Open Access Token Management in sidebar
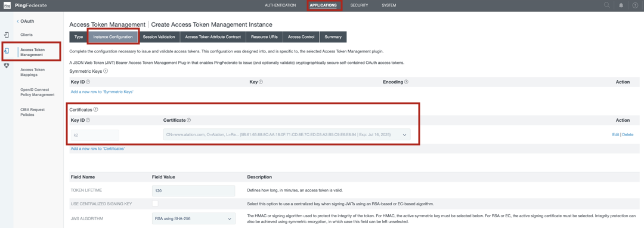644x228 pixels. click(32, 52)
